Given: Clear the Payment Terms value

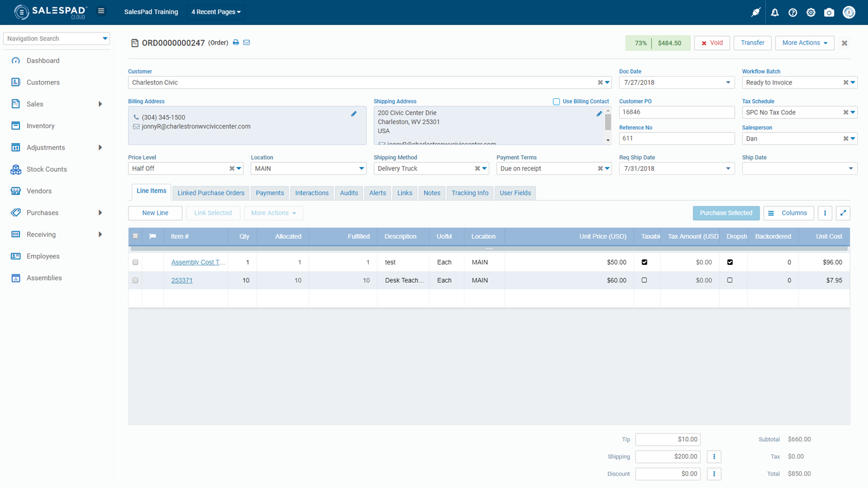Looking at the screenshot, I should coord(600,168).
